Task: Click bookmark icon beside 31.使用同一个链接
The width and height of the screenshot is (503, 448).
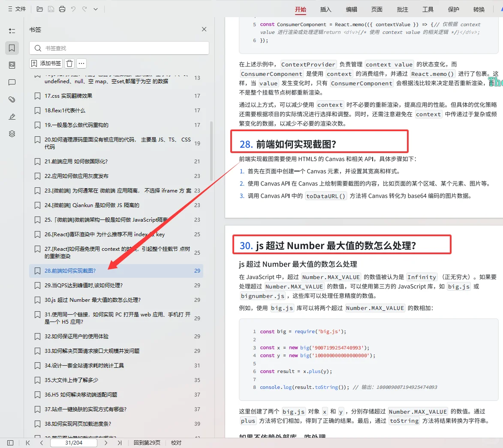Action: [x=38, y=315]
